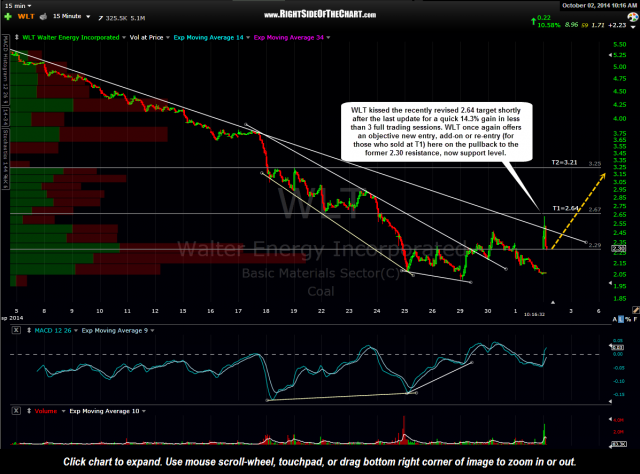Close the Volume indicator panel

16,411
